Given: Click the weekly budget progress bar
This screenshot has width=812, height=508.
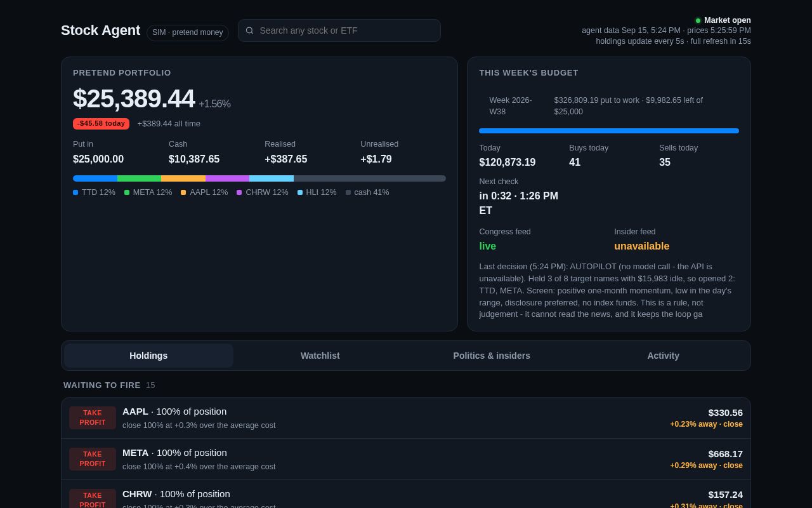Looking at the screenshot, I should point(609,131).
